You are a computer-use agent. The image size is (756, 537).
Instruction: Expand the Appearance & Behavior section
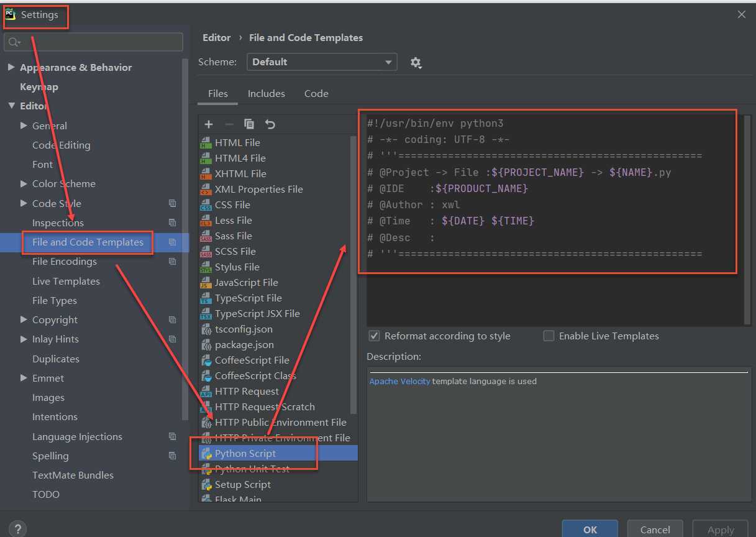pos(11,67)
